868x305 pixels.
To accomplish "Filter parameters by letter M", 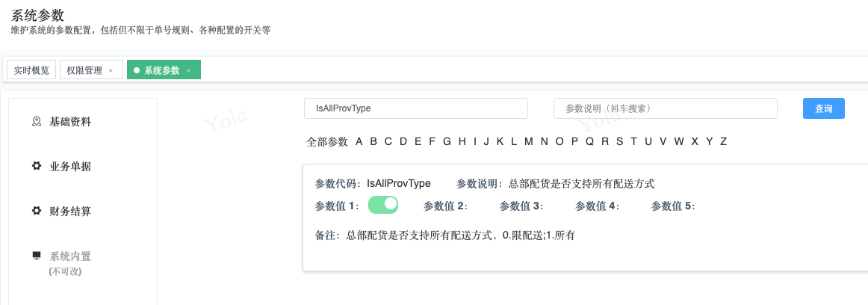I will tap(529, 142).
